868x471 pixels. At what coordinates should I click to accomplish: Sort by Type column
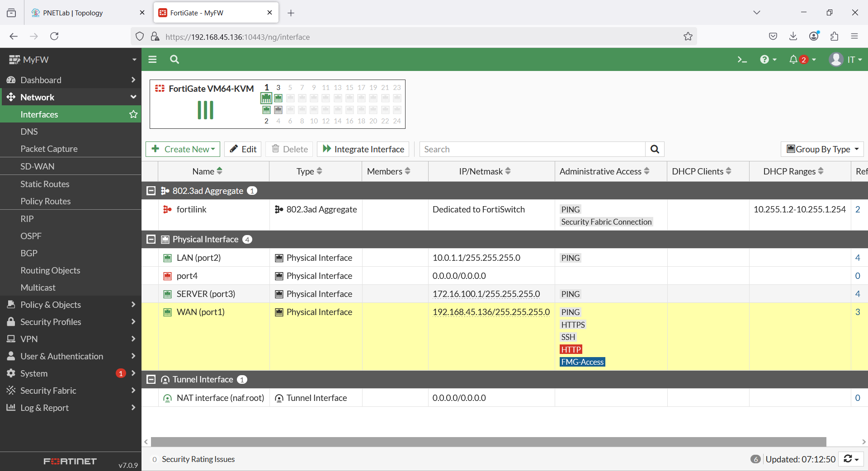[309, 171]
